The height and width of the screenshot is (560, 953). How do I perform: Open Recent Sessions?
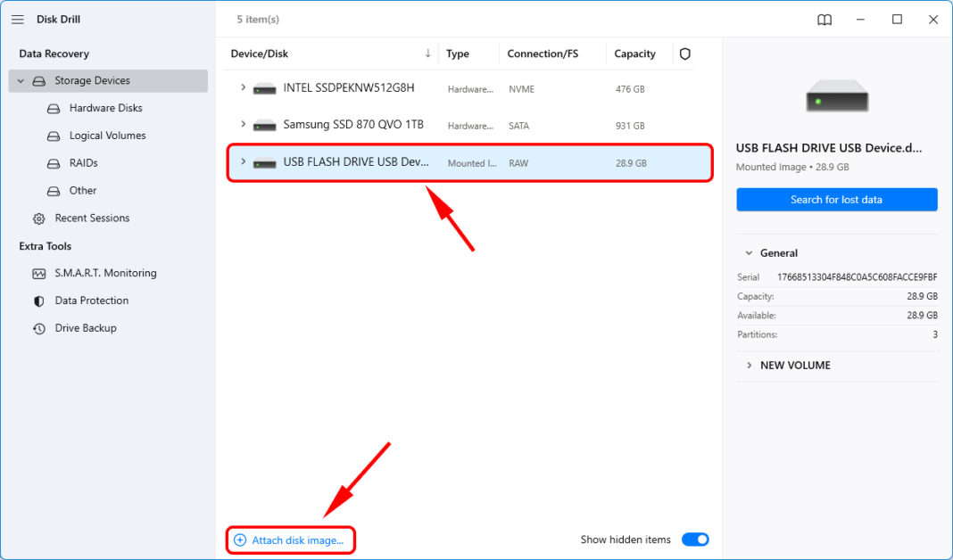pos(92,218)
